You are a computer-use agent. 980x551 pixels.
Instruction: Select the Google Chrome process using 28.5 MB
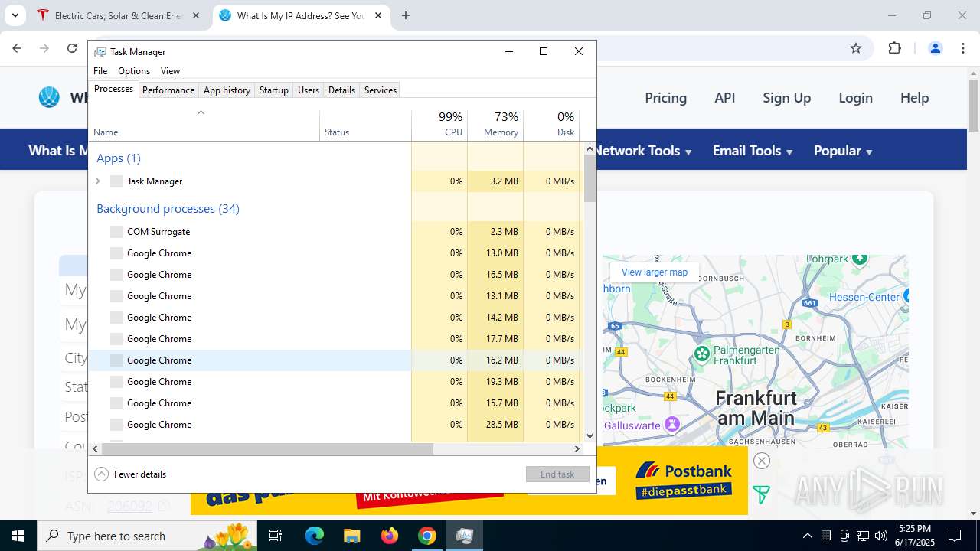coord(334,425)
